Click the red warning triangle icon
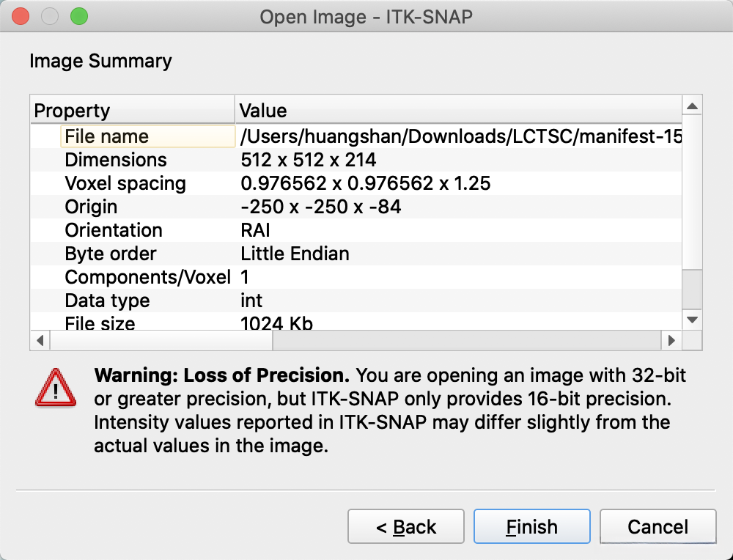Viewport: 733px width, 560px height. point(56,386)
